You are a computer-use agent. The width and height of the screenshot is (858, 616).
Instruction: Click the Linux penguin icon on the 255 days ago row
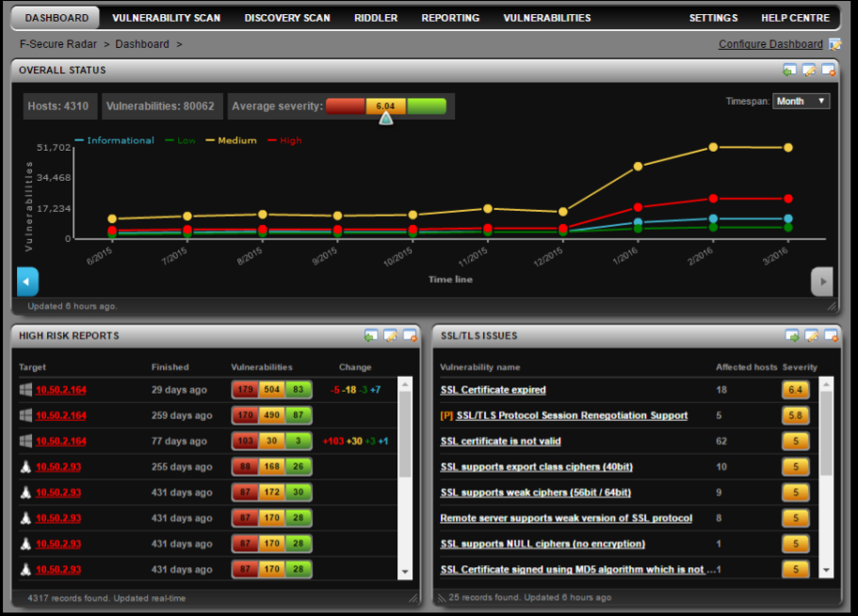25,466
